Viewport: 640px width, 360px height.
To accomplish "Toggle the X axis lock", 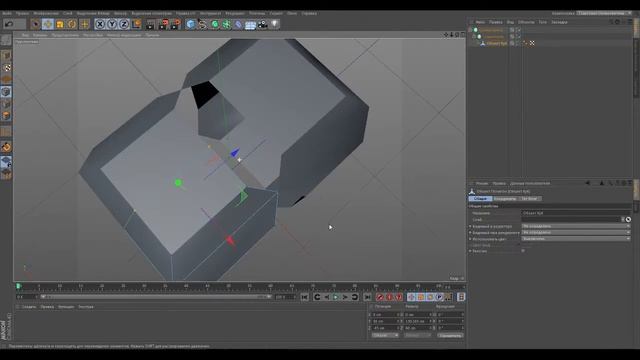I will coord(100,24).
